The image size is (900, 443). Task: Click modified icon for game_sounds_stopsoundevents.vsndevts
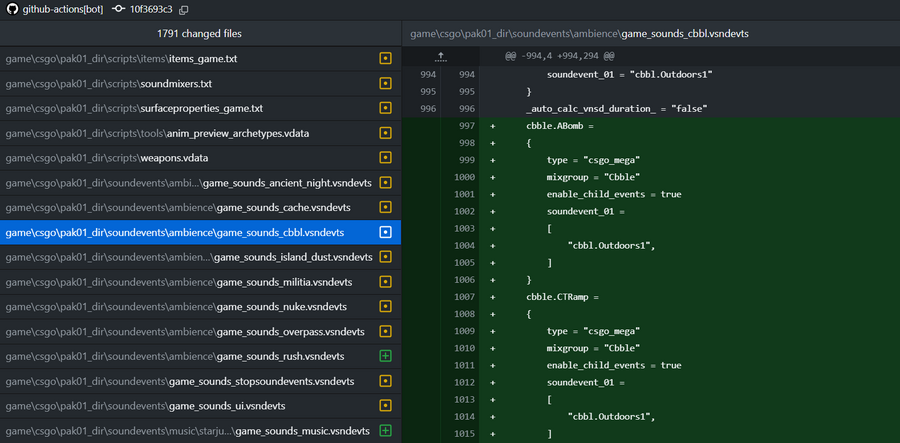click(x=386, y=381)
